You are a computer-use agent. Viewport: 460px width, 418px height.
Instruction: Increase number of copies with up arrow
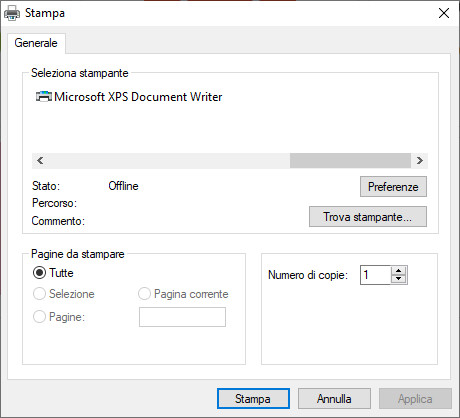coord(398,271)
